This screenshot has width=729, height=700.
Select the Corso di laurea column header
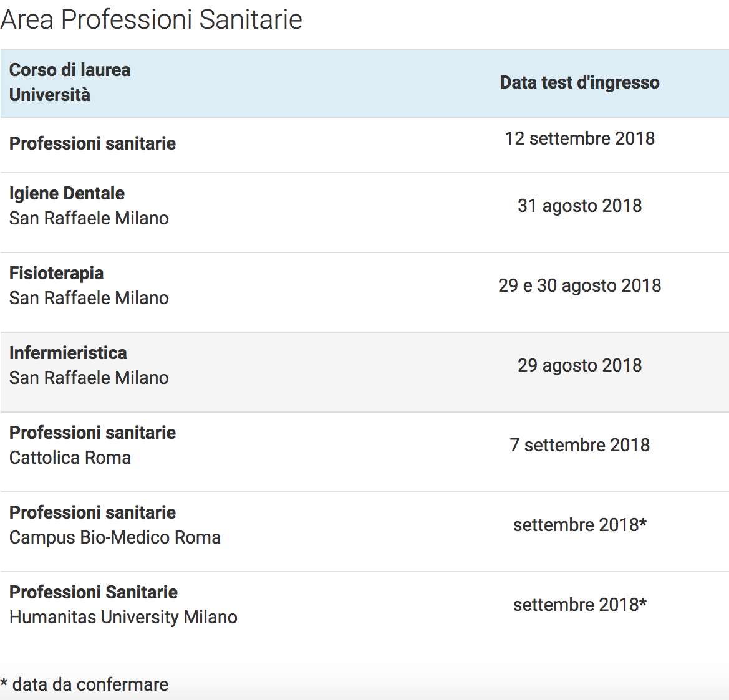(x=70, y=70)
